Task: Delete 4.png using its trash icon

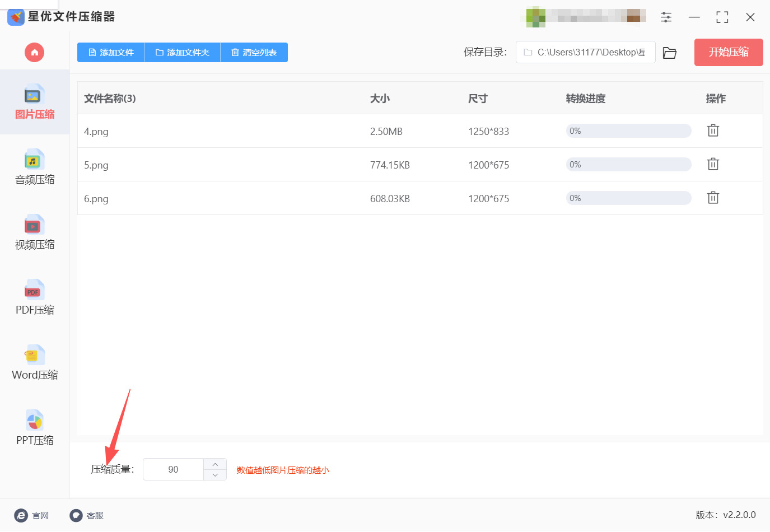Action: click(713, 130)
